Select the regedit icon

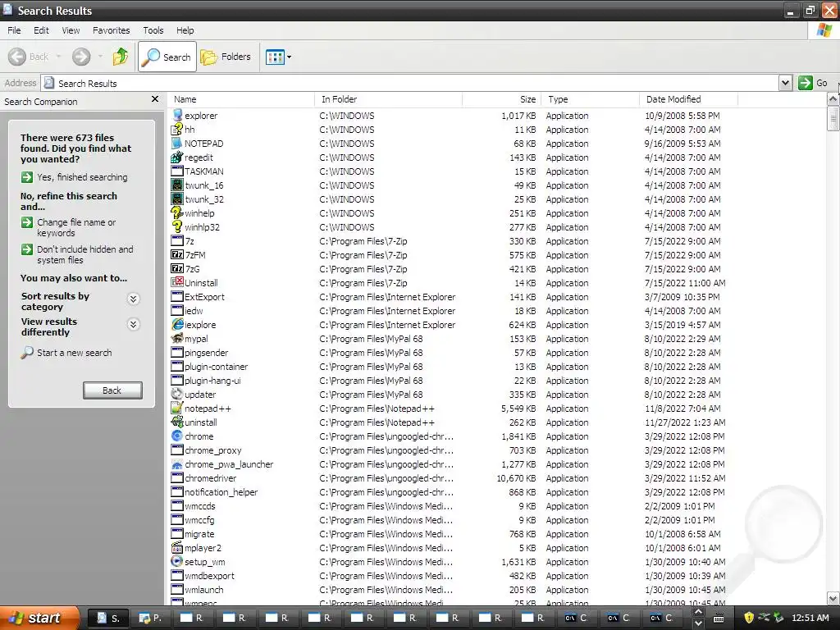point(177,157)
